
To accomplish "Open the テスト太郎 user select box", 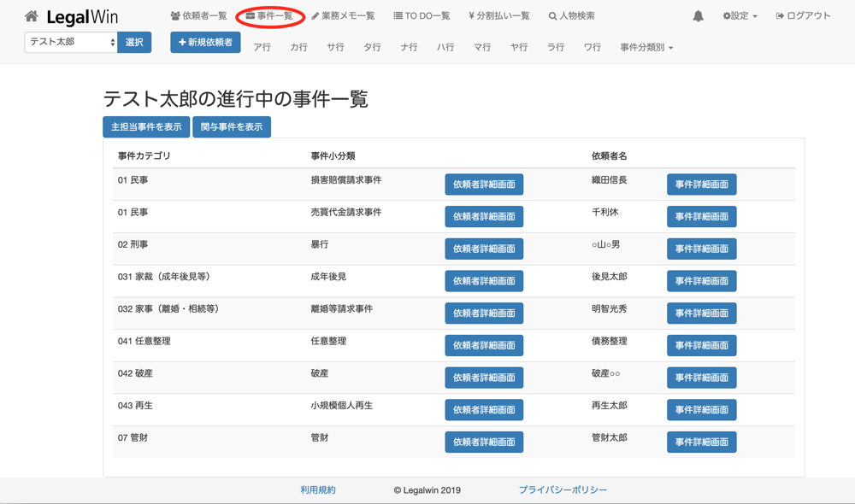I will pos(71,42).
